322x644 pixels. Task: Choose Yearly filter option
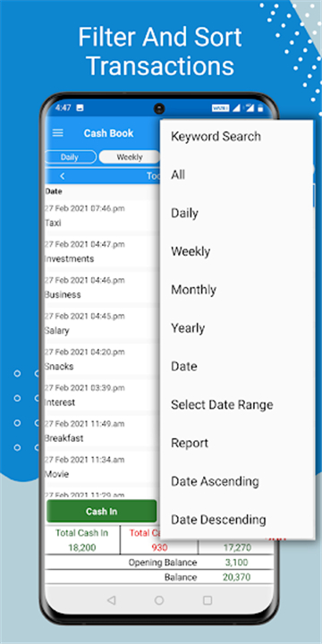[x=188, y=328]
